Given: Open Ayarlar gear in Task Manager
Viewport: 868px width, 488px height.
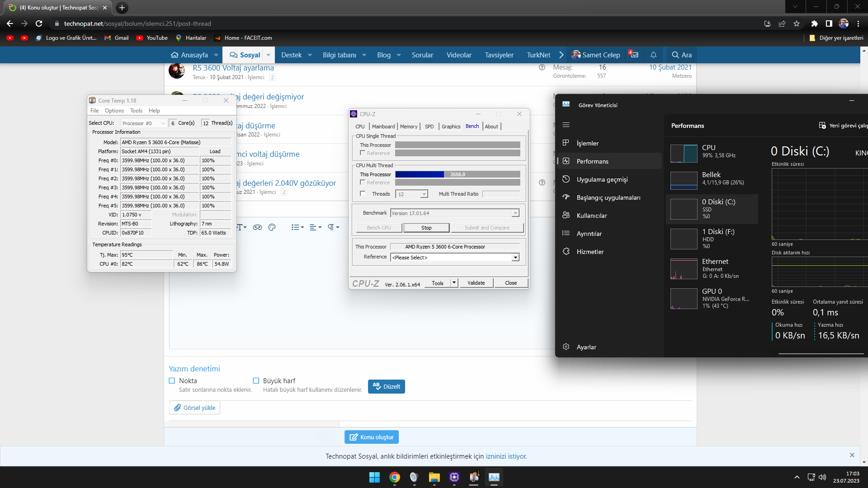Looking at the screenshot, I should click(x=566, y=347).
